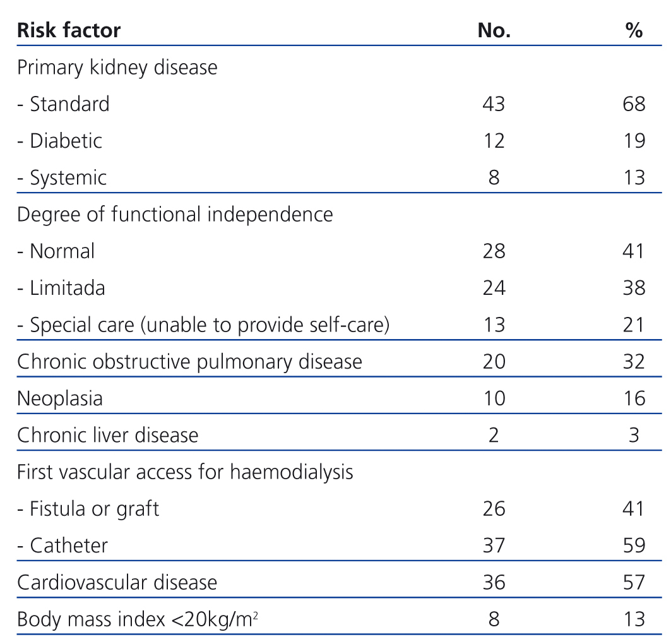
Task: Click the "- Systemic" row label
Action: pos(62,177)
